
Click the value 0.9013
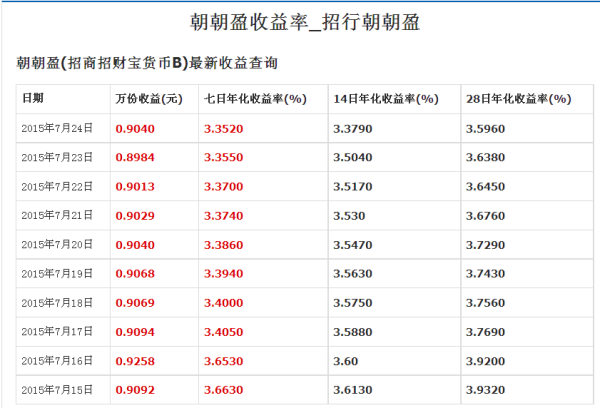click(x=135, y=186)
